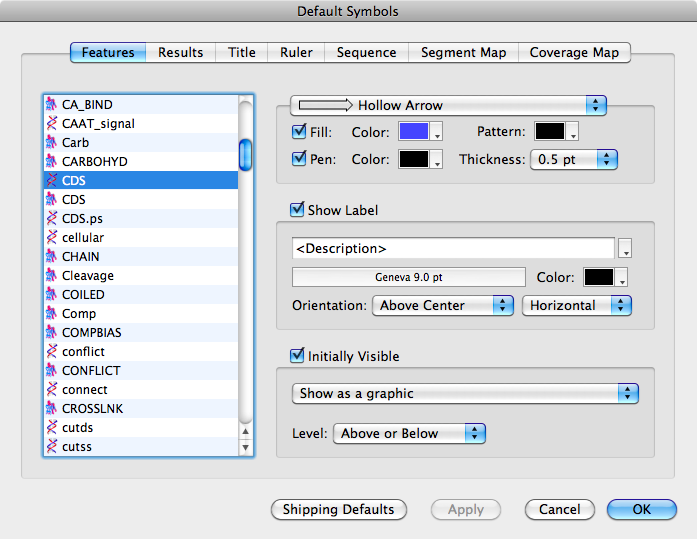Uncheck the Fill checkbox
697x539 pixels.
point(299,132)
